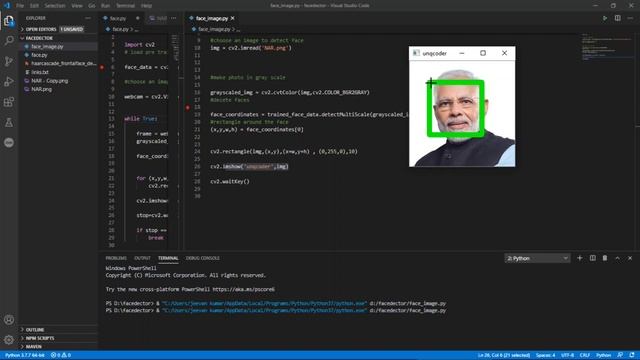Open notifications bell in status bar
Screen dimensions: 640x360
(632, 355)
